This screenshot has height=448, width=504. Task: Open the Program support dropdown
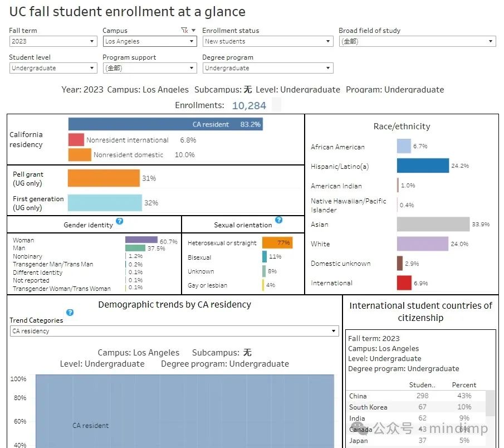[150, 68]
